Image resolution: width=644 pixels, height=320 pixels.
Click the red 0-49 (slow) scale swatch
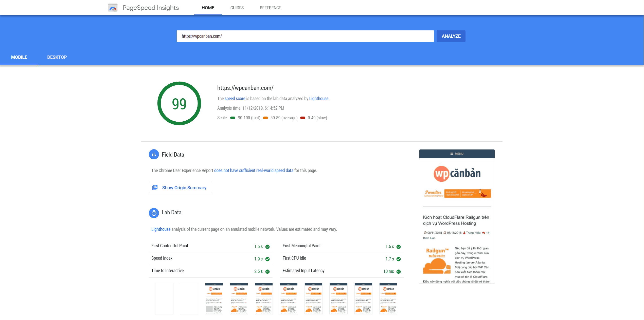[x=303, y=118]
